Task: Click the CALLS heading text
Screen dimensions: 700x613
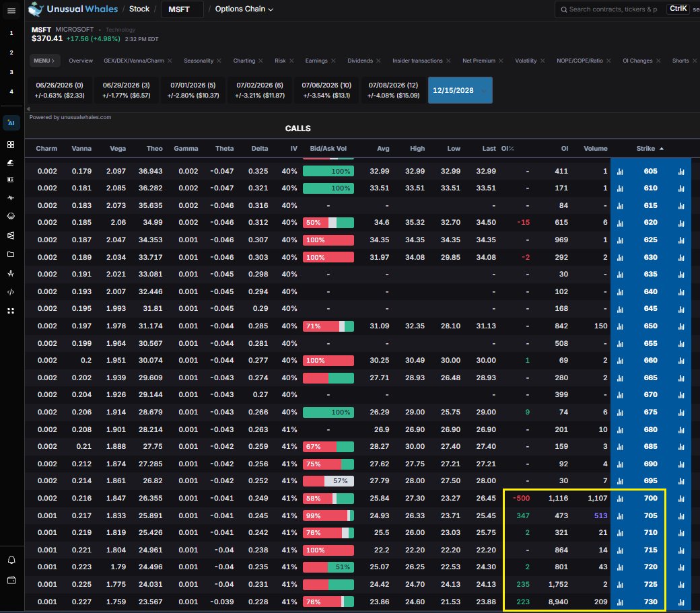Action: click(x=297, y=129)
